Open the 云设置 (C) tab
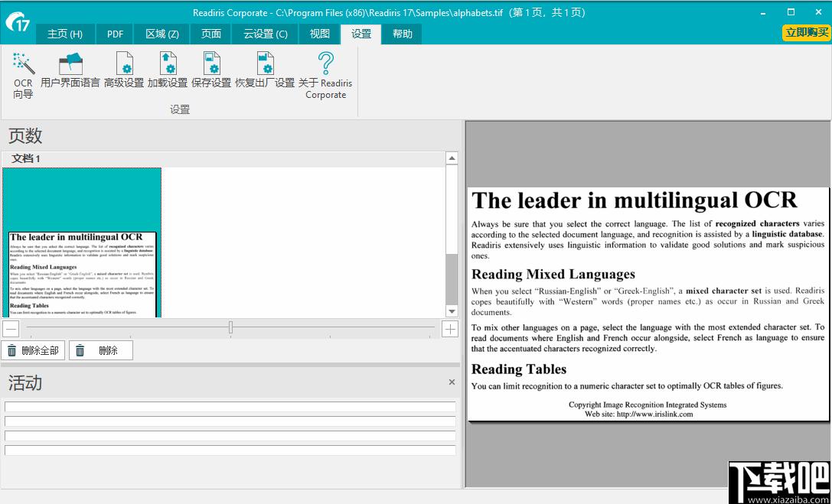 click(266, 34)
